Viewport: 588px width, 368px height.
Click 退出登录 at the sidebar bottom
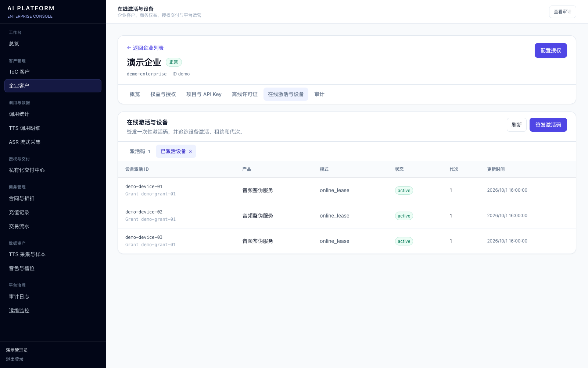click(15, 359)
